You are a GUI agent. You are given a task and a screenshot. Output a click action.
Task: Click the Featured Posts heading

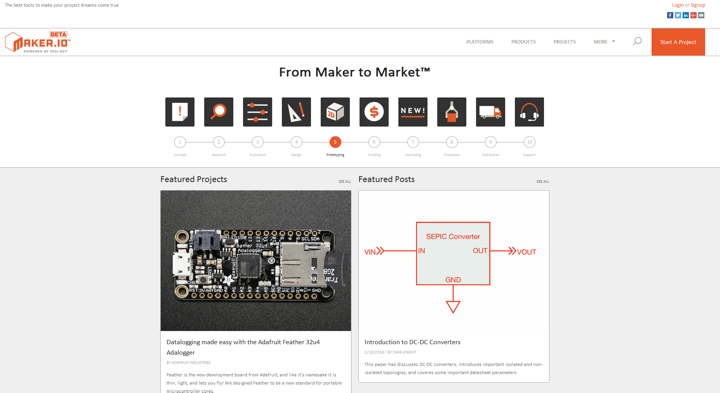click(x=387, y=179)
